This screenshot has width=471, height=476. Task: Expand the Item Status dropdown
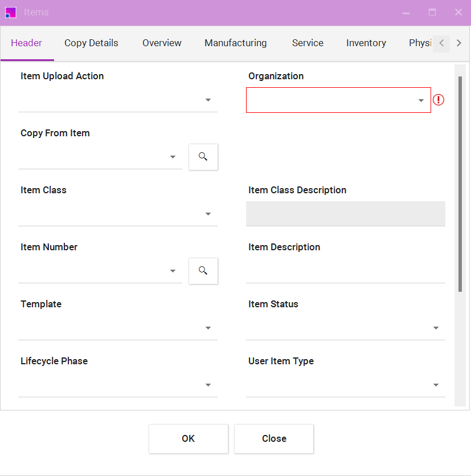[436, 328]
